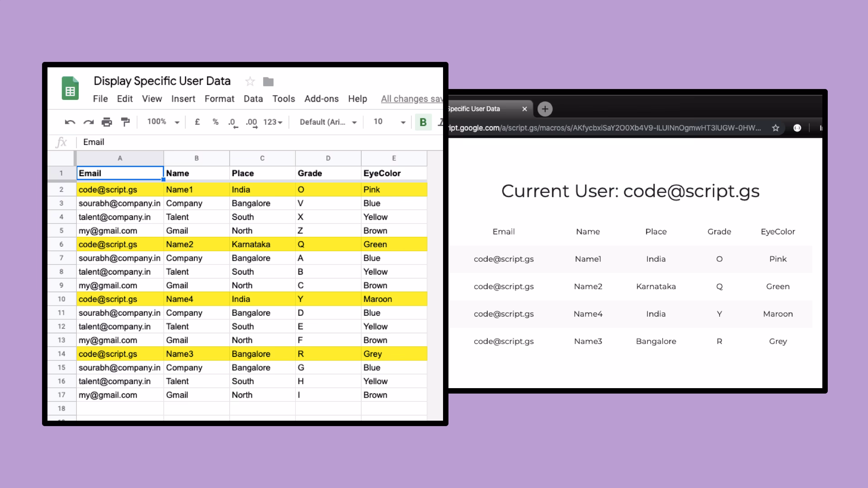Format selection as percent
This screenshot has height=488, width=868.
tap(215, 122)
